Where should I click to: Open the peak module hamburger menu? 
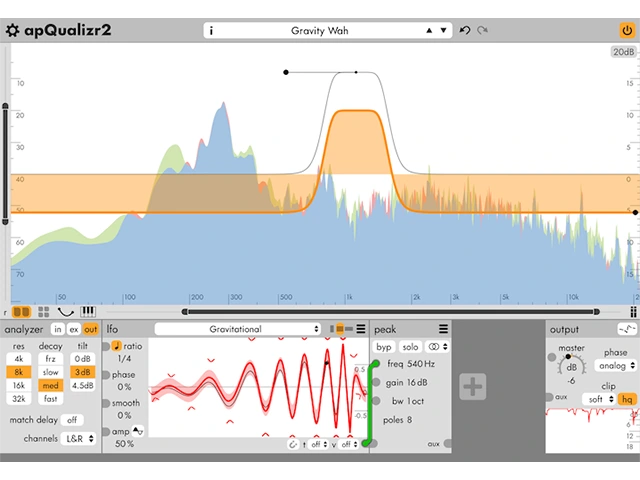(x=443, y=329)
